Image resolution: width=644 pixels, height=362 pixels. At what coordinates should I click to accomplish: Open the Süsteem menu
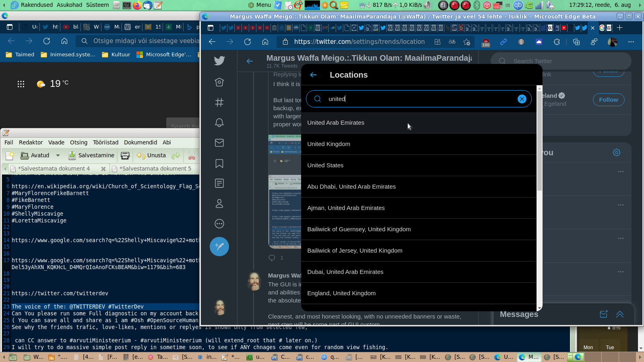click(x=97, y=5)
